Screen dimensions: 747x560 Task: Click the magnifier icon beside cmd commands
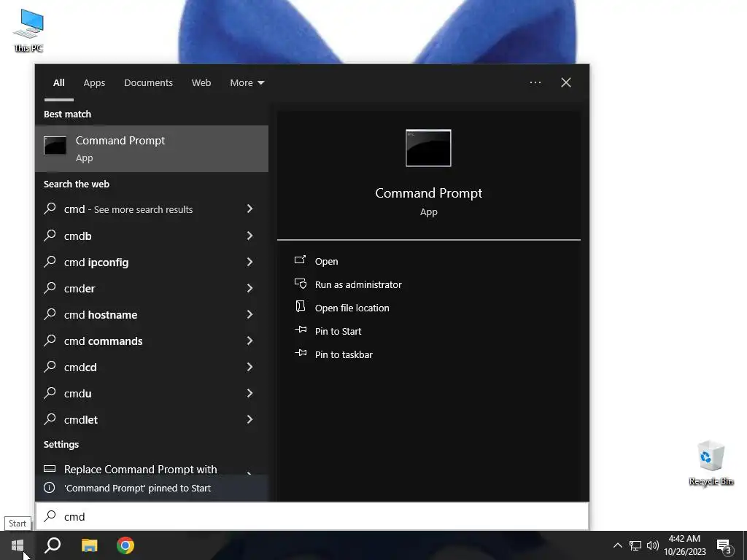(x=50, y=340)
